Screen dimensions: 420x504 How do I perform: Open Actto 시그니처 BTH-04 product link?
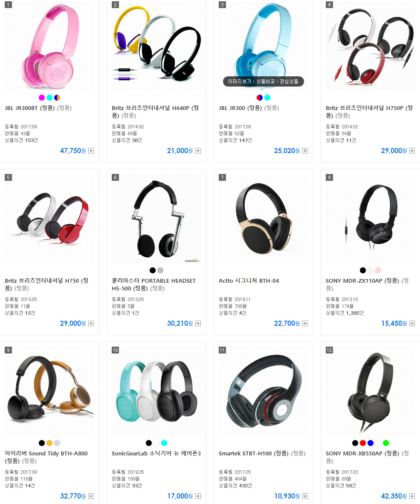(x=249, y=281)
